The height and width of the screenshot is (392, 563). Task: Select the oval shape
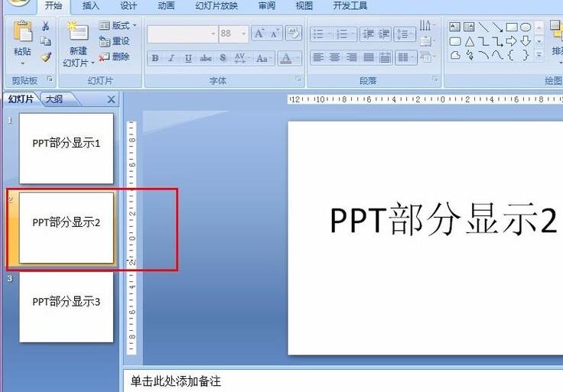[526, 27]
